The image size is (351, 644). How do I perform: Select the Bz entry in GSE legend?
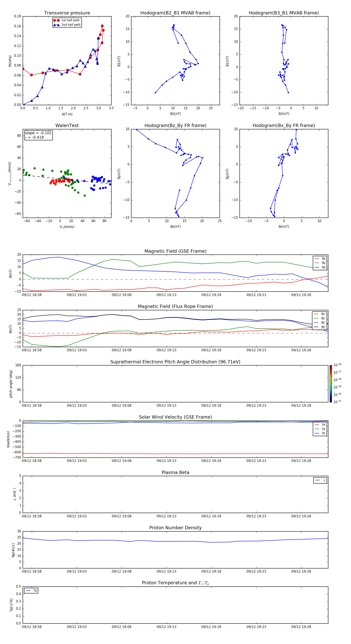coord(320,267)
